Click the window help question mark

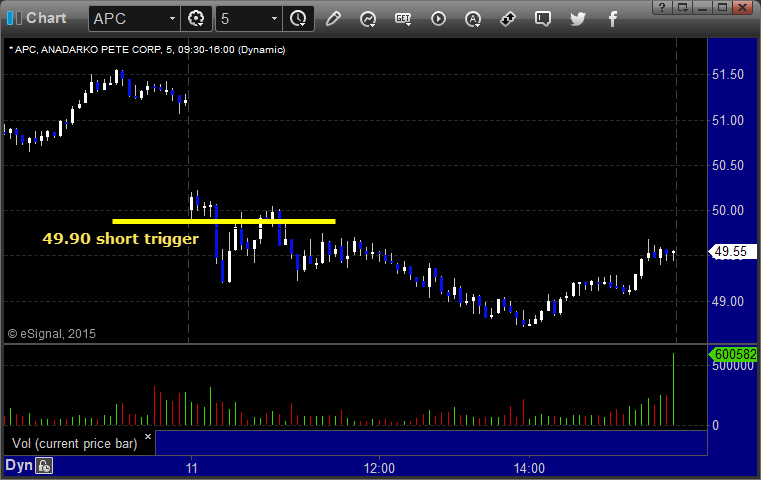point(662,7)
